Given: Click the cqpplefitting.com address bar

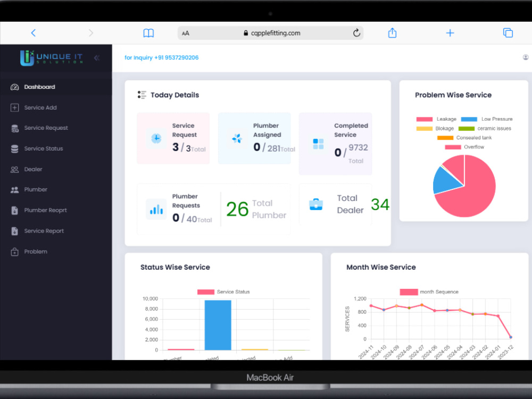Looking at the screenshot, I should pos(270,33).
